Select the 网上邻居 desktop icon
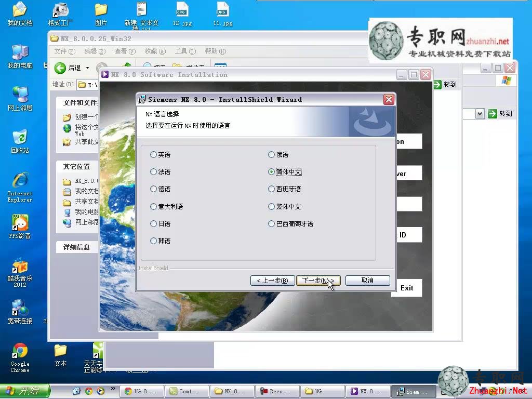This screenshot has height=399, width=532. point(20,99)
